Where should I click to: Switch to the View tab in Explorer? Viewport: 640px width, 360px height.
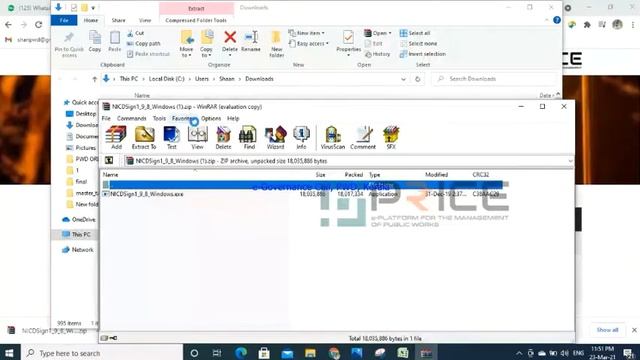(x=144, y=20)
